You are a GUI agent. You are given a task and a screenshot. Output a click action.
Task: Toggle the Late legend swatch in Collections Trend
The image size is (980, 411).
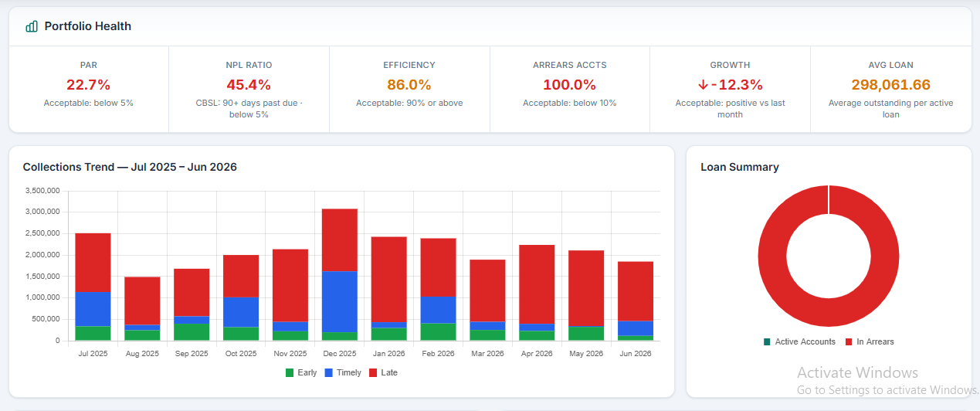coord(373,373)
